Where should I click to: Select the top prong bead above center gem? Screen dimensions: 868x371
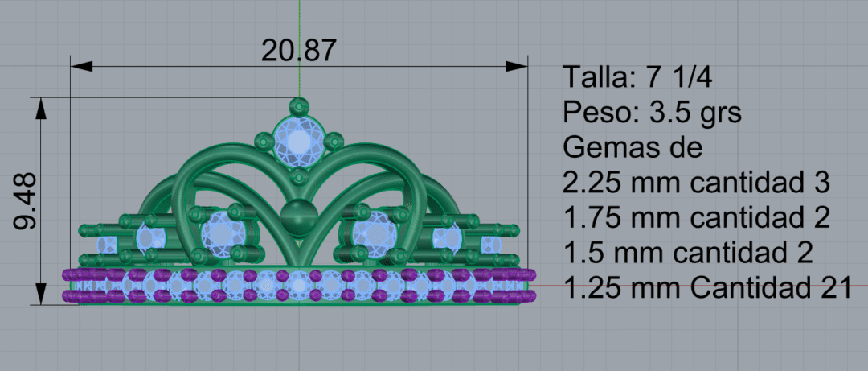pyautogui.click(x=299, y=105)
